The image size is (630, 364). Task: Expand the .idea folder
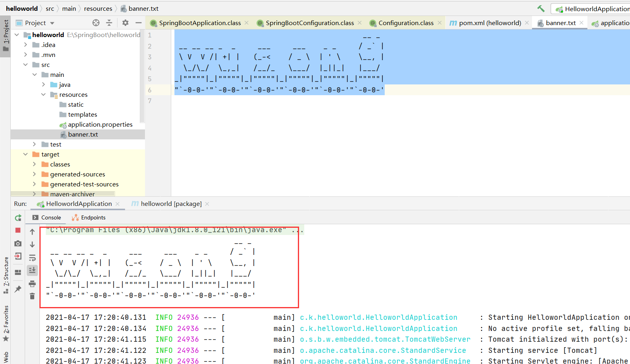[x=25, y=45]
